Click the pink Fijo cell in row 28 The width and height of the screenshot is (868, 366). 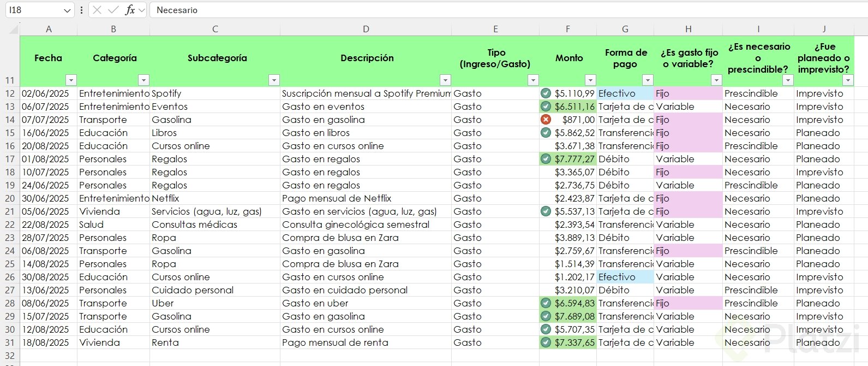[688, 303]
